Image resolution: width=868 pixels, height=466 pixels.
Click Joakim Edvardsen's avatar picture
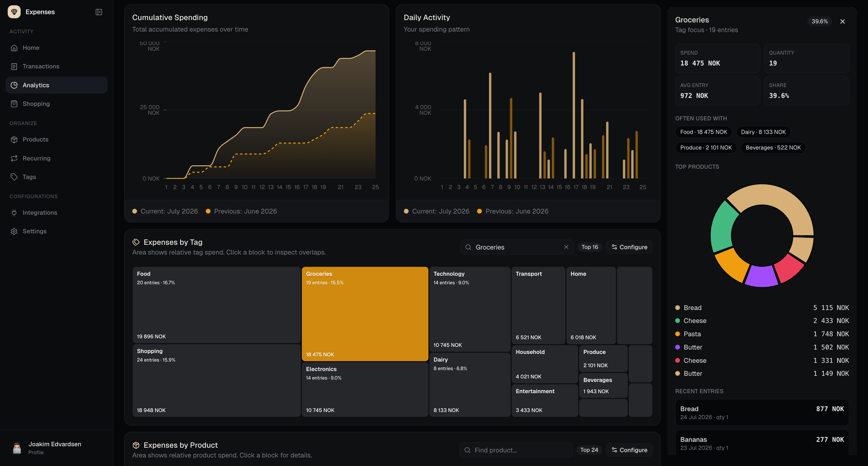[17, 448]
